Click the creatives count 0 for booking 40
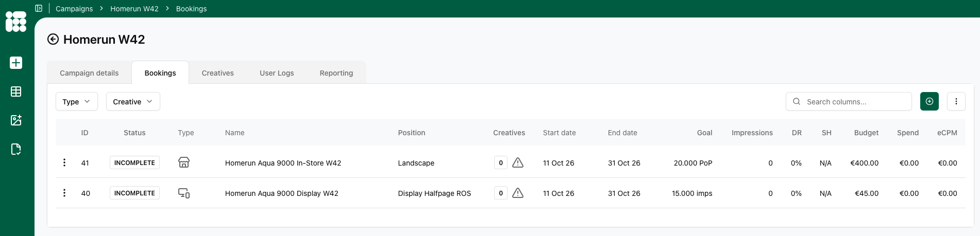Image resolution: width=980 pixels, height=236 pixels. click(501, 193)
